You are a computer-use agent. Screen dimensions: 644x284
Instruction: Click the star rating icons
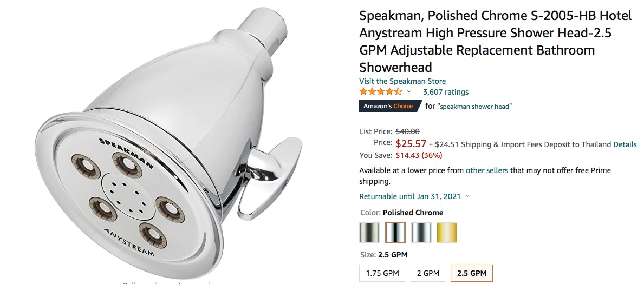381,92
